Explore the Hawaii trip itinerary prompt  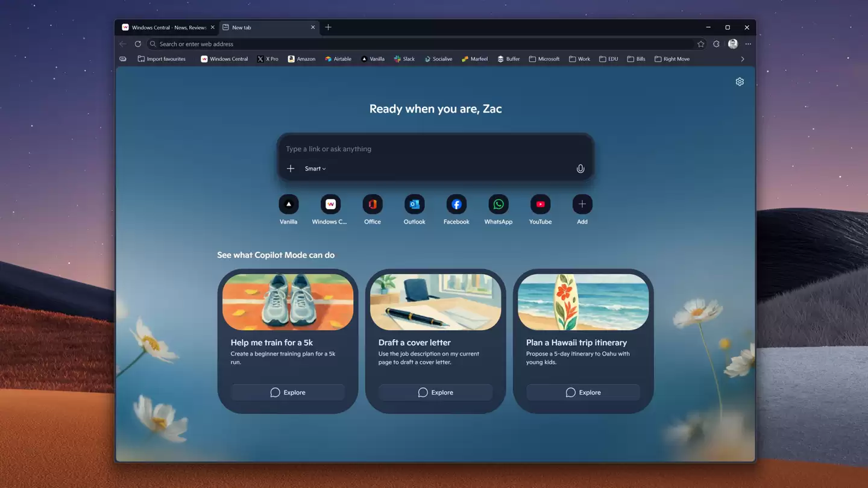tap(582, 392)
